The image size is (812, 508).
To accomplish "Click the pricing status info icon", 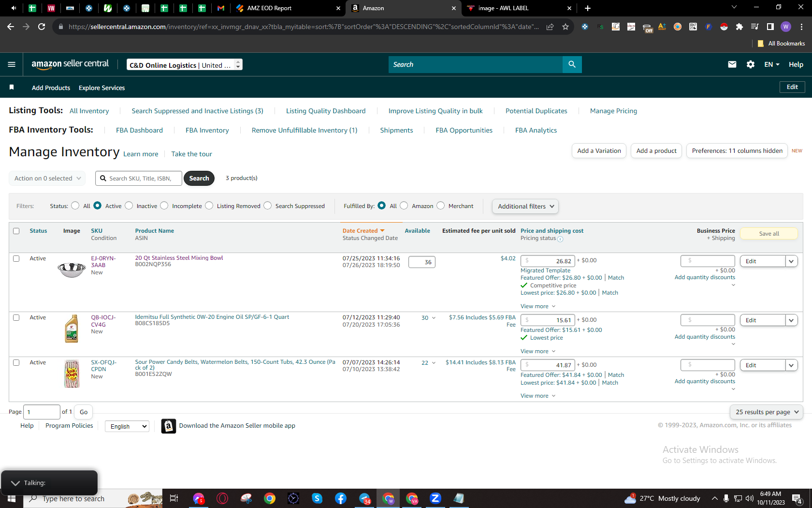I will [x=560, y=239].
